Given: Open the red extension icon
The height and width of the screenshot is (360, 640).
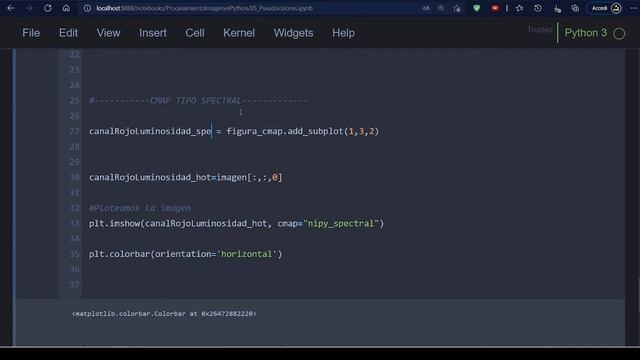Looking at the screenshot, I should pyautogui.click(x=495, y=8).
